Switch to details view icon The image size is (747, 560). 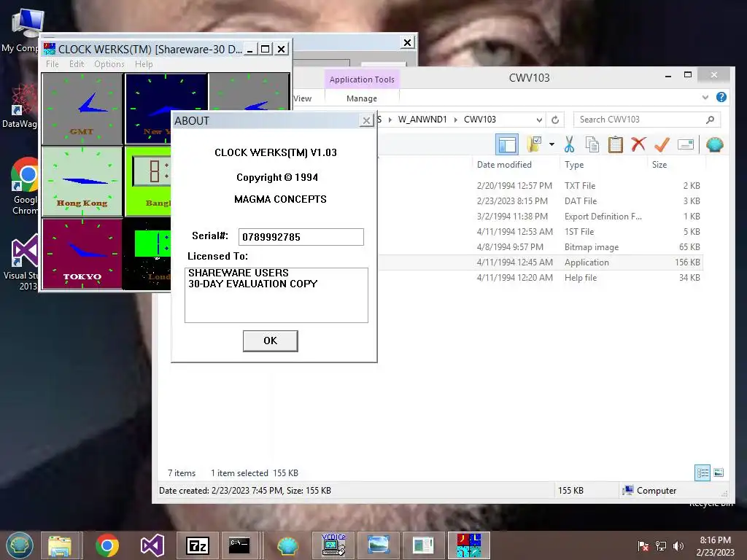(703, 472)
